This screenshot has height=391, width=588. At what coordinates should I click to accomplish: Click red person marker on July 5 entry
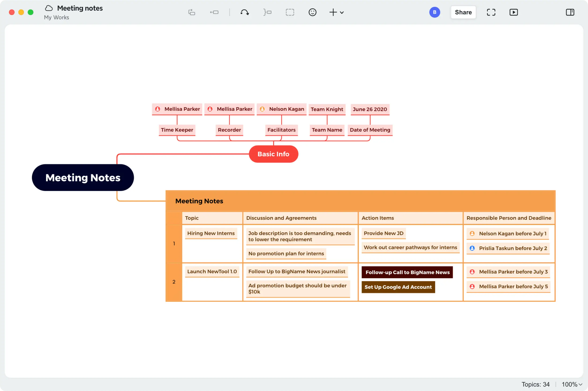pyautogui.click(x=472, y=287)
